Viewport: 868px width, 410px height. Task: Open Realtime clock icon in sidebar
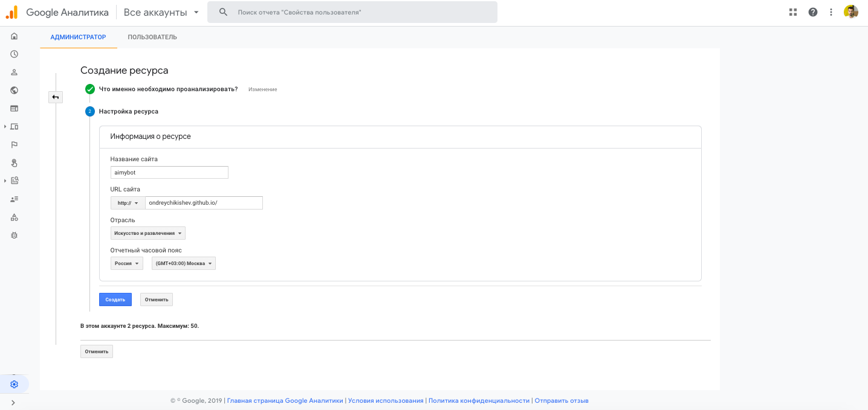14,54
